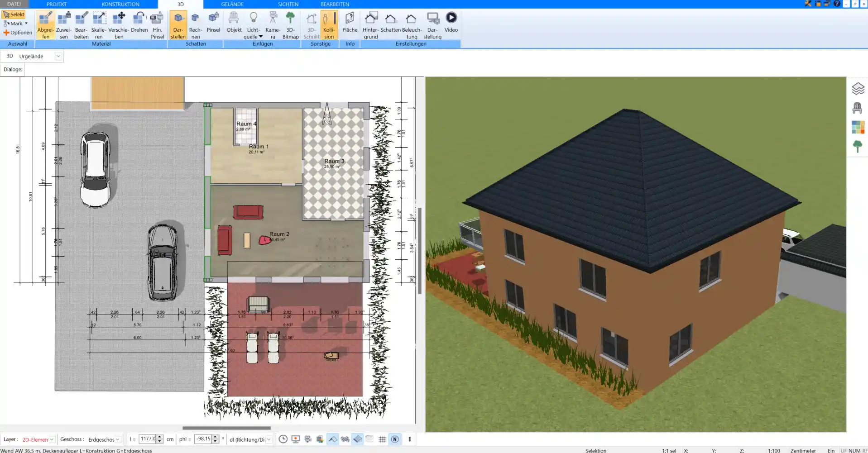Open the Bearbeiten material tool

click(x=82, y=25)
